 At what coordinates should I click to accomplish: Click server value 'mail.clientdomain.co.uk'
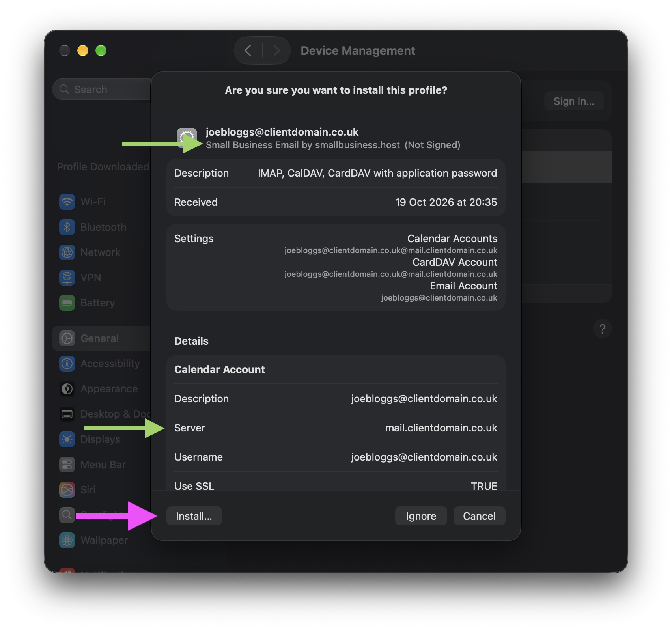click(x=441, y=428)
